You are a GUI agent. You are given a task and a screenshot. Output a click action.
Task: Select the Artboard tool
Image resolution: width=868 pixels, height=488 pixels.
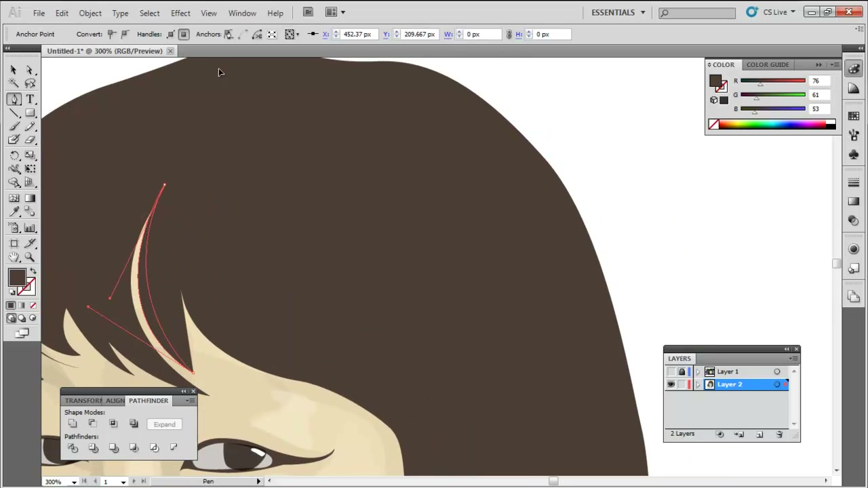click(x=14, y=243)
